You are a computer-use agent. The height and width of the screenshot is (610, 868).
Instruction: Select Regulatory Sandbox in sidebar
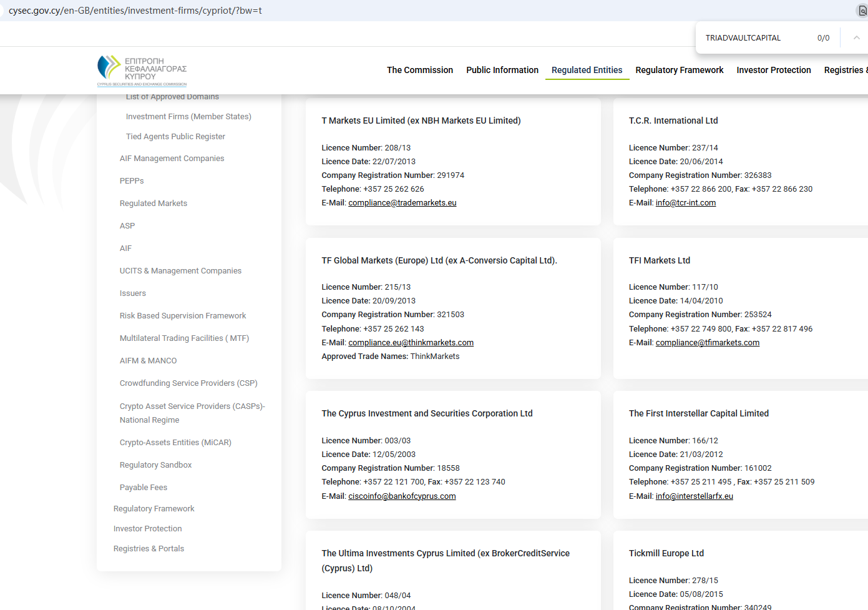(155, 465)
